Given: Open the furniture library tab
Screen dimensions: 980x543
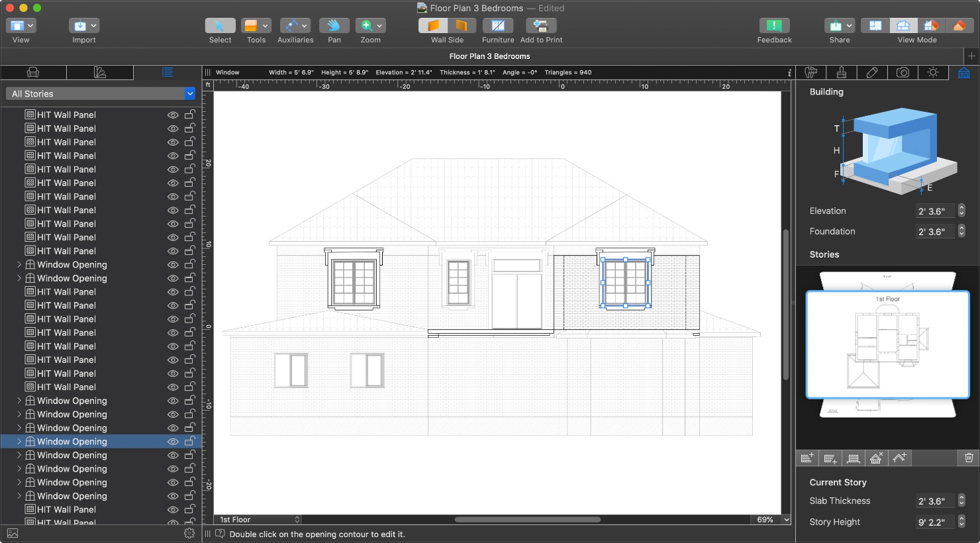Looking at the screenshot, I should pyautogui.click(x=33, y=73).
